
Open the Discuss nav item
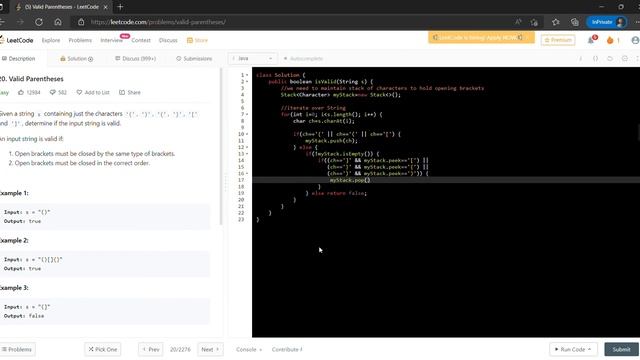click(x=168, y=40)
